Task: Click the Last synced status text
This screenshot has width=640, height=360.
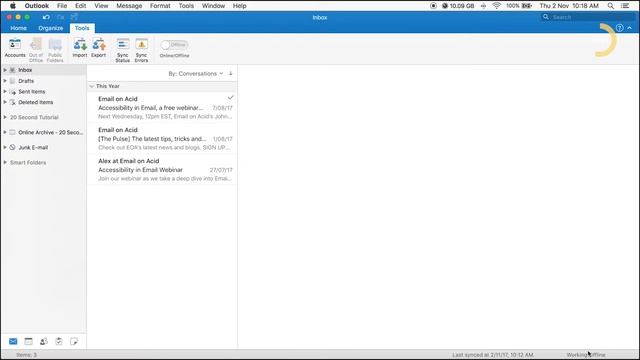Action: pyautogui.click(x=493, y=355)
